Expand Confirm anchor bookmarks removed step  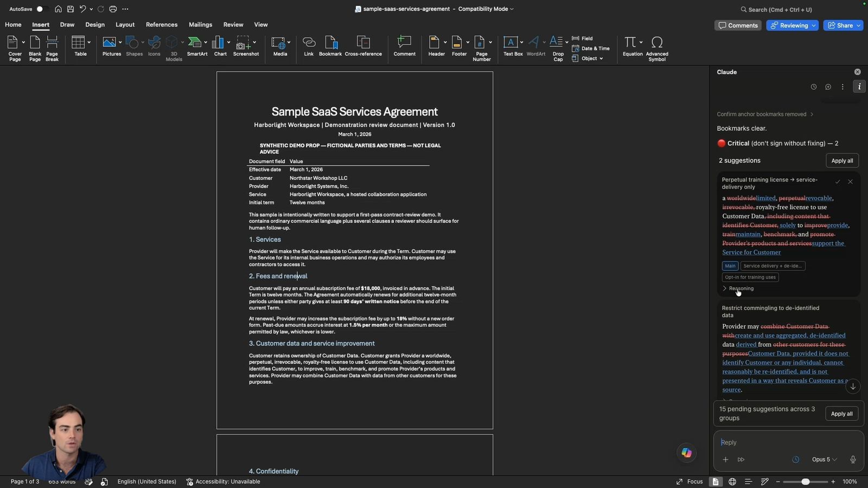pyautogui.click(x=765, y=114)
